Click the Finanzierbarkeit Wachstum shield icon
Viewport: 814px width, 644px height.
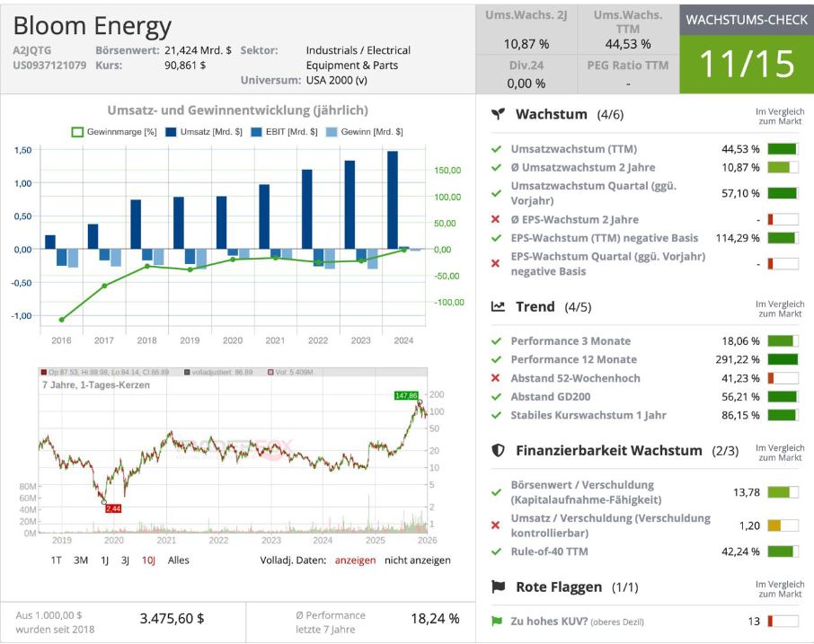tap(498, 451)
